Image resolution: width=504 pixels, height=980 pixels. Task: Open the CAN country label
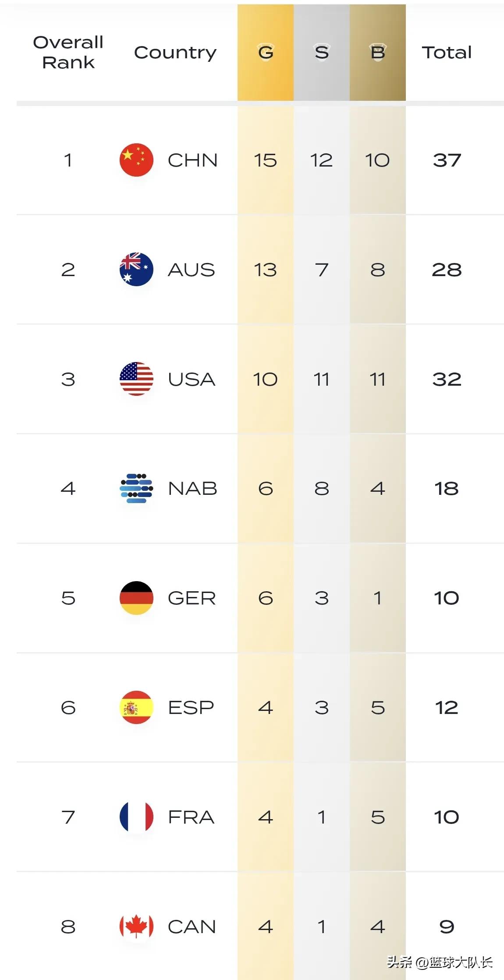(x=192, y=927)
